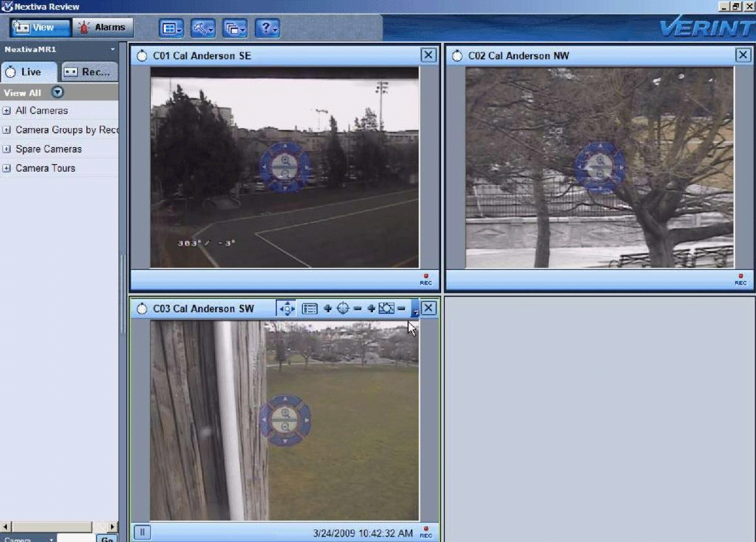Select the Live tab
756x542 pixels.
pos(29,72)
